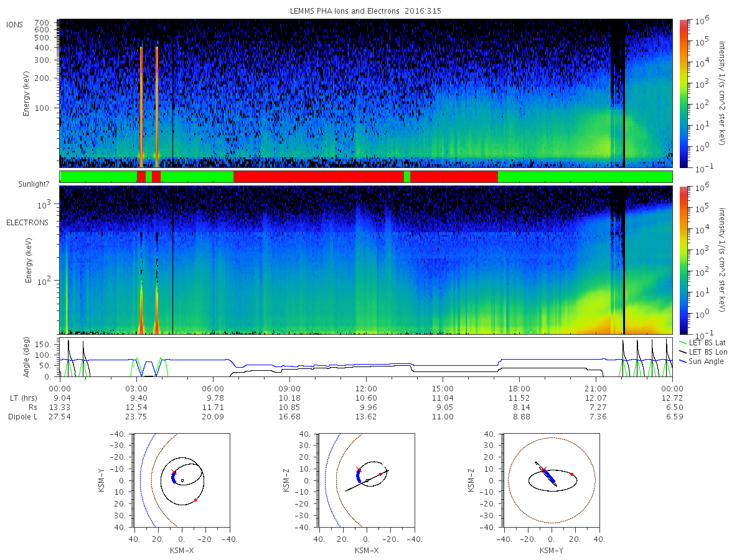Click the 'Dipole L' row label

click(22, 417)
